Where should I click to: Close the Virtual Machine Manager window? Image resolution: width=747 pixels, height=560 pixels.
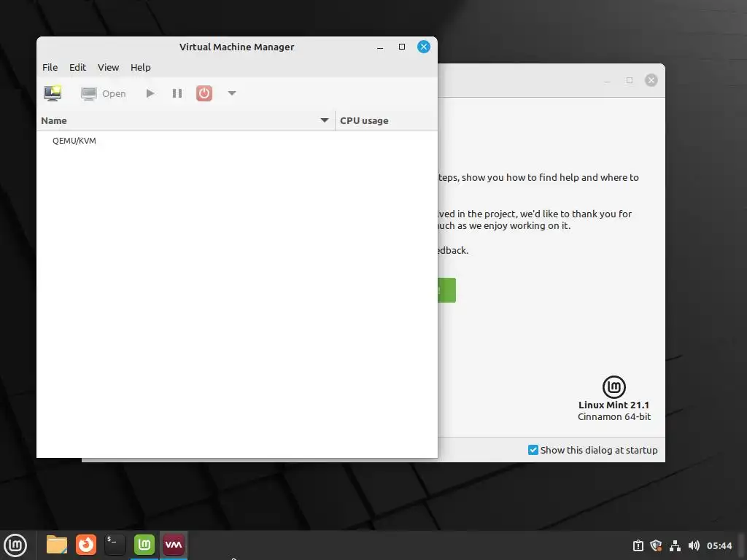[424, 47]
